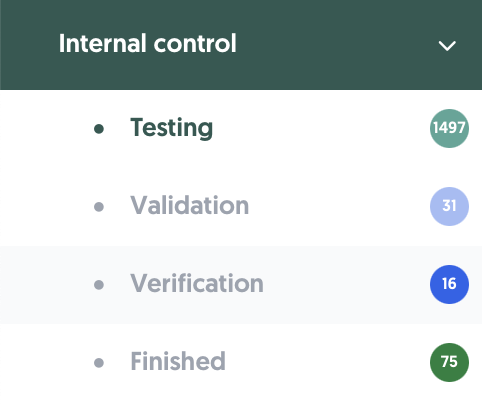The width and height of the screenshot is (482, 406).
Task: Click blank space between Validation and 31
Action: [338, 206]
